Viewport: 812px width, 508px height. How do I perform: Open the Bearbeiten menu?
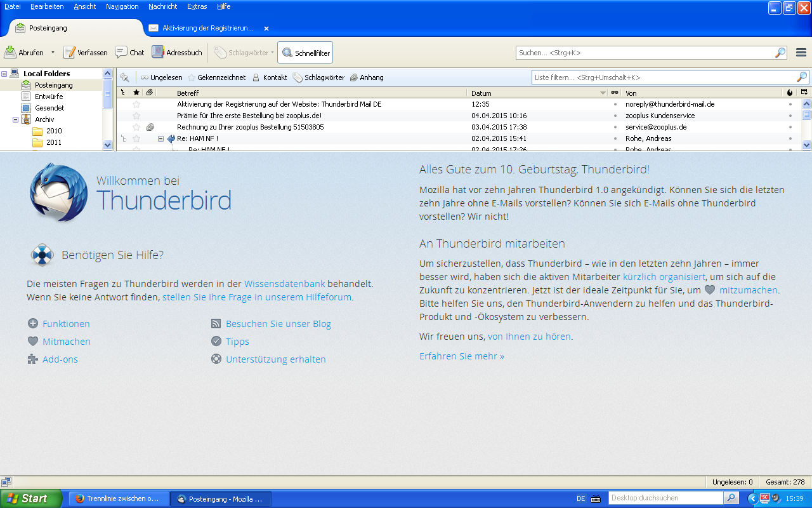(47, 6)
